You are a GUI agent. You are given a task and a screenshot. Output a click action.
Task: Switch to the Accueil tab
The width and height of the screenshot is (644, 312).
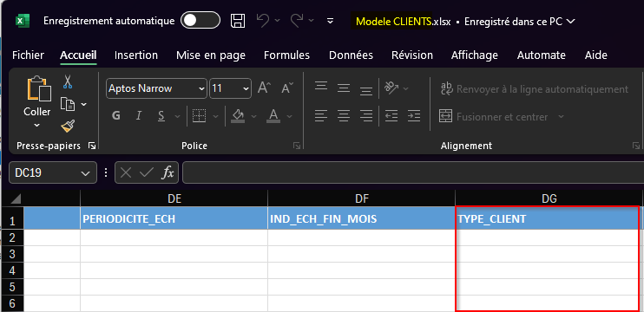tap(78, 55)
